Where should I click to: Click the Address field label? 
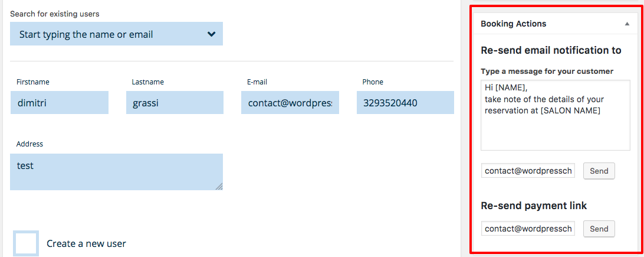click(29, 144)
